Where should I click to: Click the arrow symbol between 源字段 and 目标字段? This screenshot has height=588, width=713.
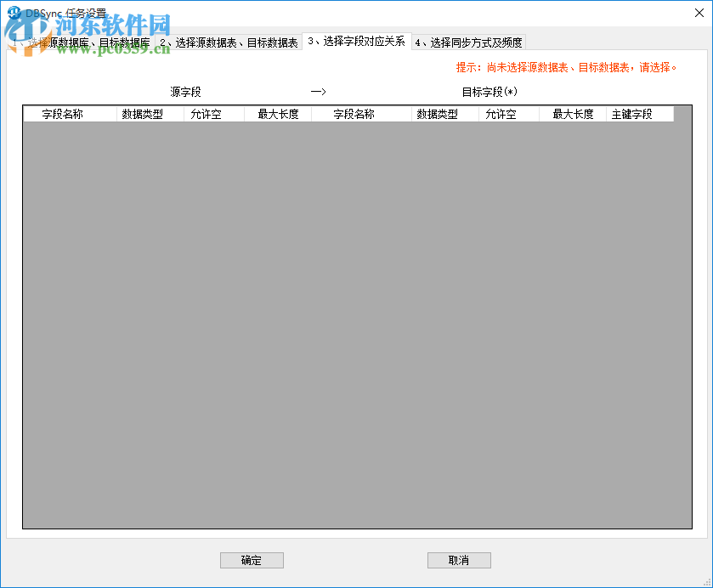319,92
